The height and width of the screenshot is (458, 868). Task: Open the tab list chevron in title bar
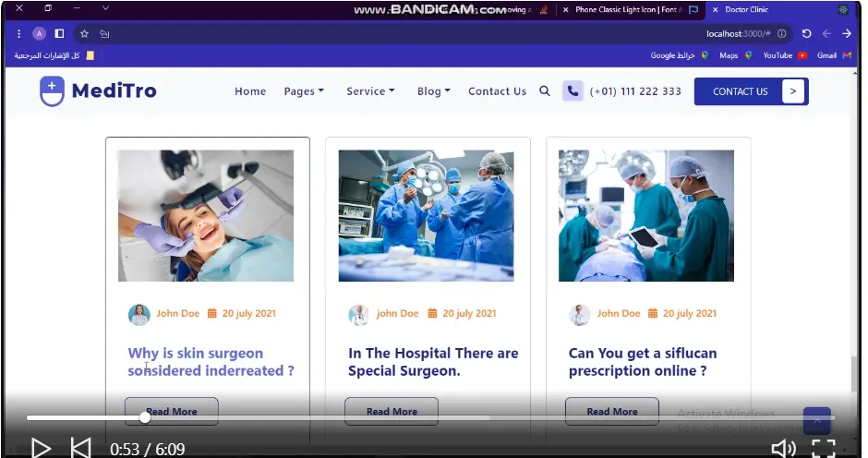coord(105,8)
